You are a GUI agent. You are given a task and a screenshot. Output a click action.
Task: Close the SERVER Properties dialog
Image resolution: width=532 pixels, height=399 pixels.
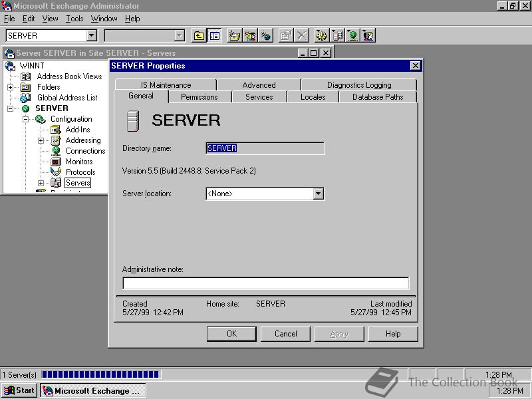click(415, 65)
